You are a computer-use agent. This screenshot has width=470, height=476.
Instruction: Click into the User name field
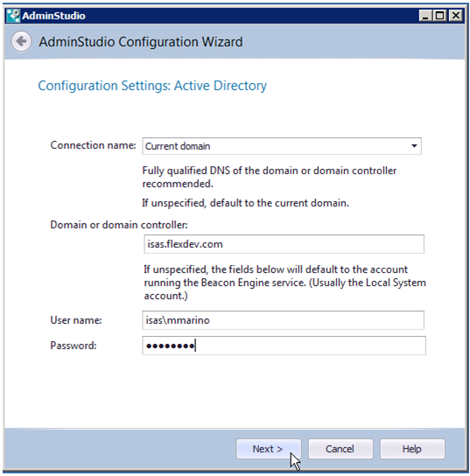(283, 320)
